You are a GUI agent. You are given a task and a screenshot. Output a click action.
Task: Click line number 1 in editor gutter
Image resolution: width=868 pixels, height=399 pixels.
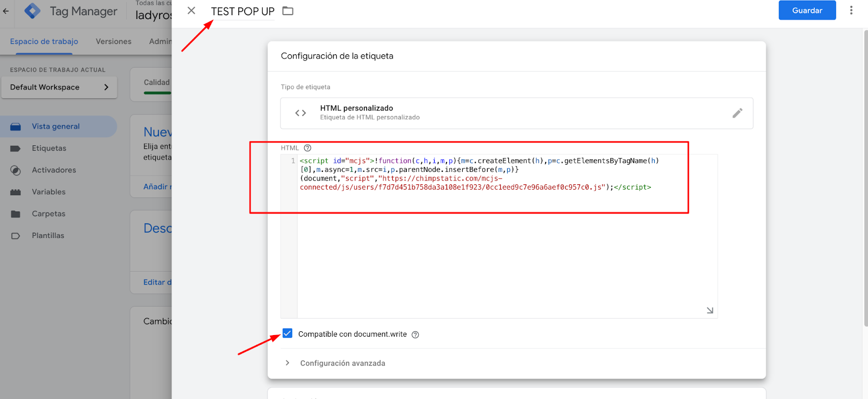(x=293, y=161)
